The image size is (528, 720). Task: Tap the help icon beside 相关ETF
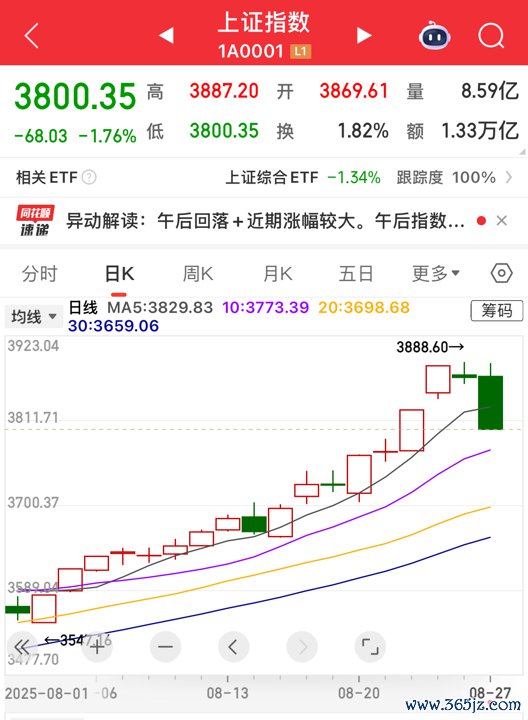coord(89,177)
